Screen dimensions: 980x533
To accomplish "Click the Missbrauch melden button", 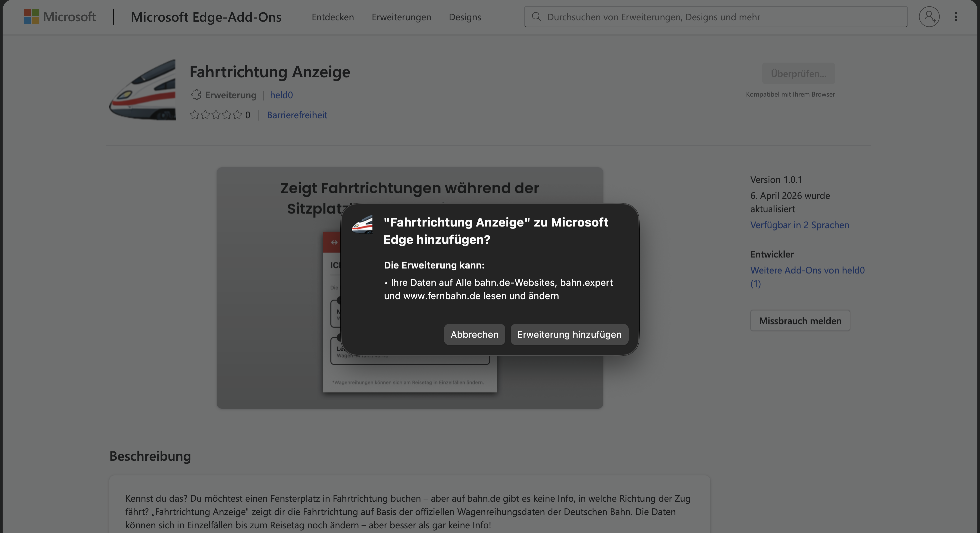I will coord(800,320).
